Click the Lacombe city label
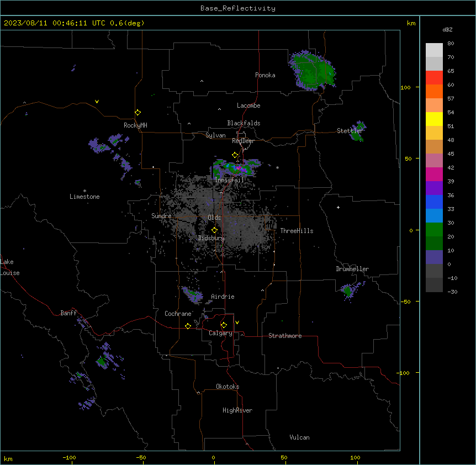This screenshot has width=476, height=465. [248, 105]
